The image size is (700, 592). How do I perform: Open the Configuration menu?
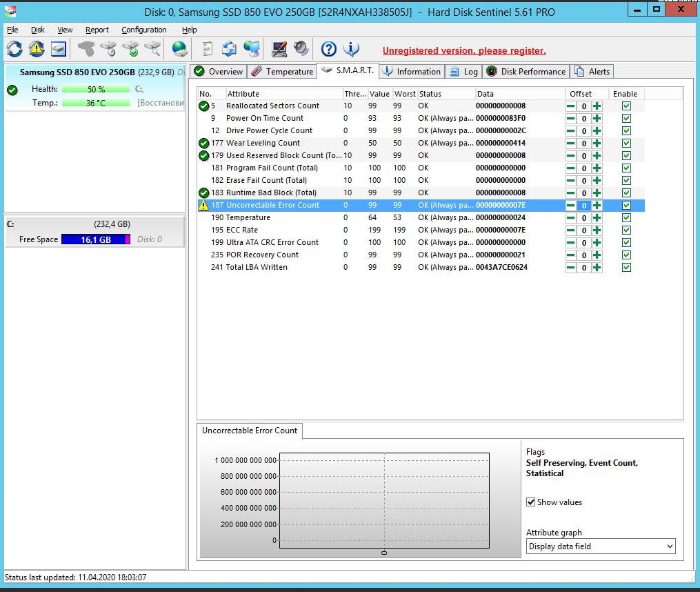(143, 30)
